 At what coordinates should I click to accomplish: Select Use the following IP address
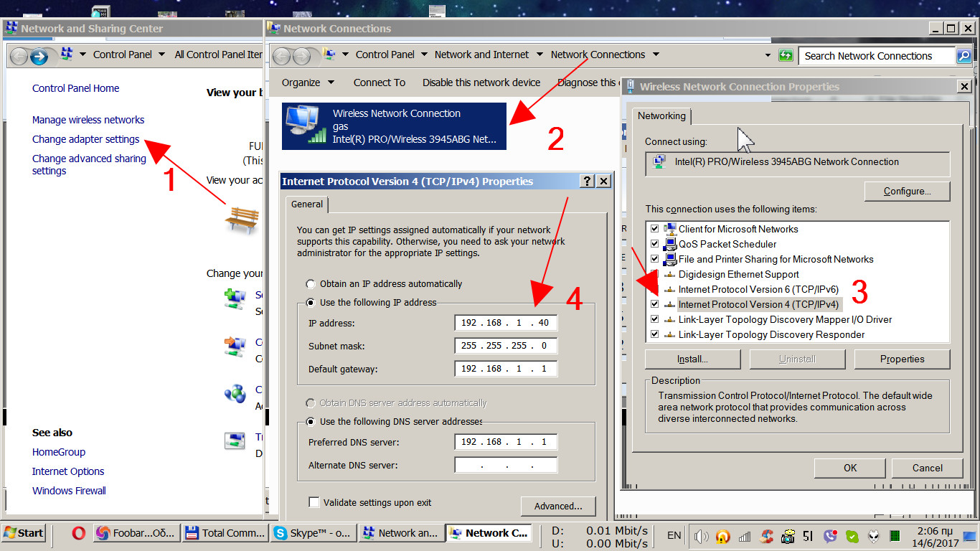[x=311, y=303]
